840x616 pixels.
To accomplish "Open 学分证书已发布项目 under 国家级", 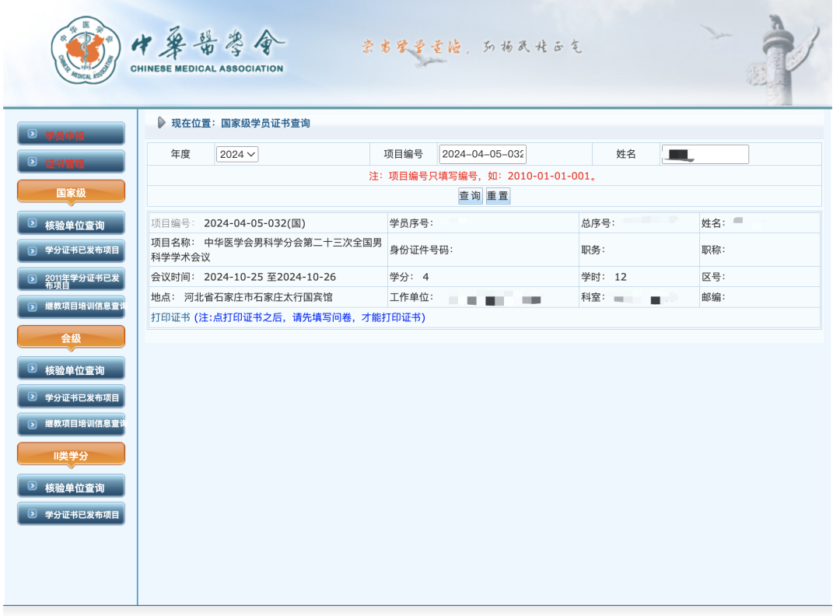I will (x=70, y=250).
